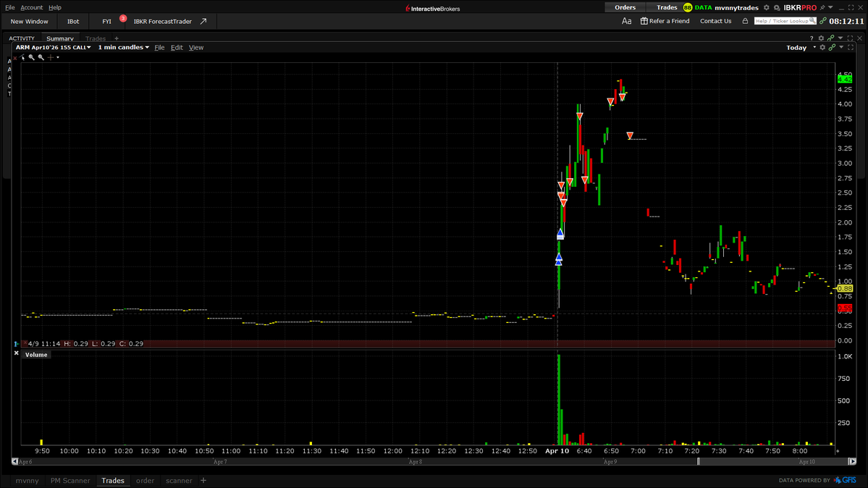Click the yellow 88 data badge
This screenshot has height=488, width=868.
click(688, 8)
